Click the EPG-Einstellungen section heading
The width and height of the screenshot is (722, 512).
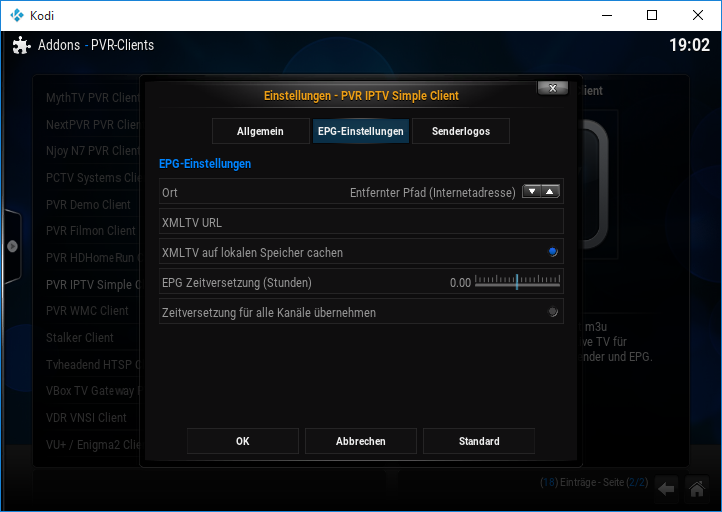(205, 164)
